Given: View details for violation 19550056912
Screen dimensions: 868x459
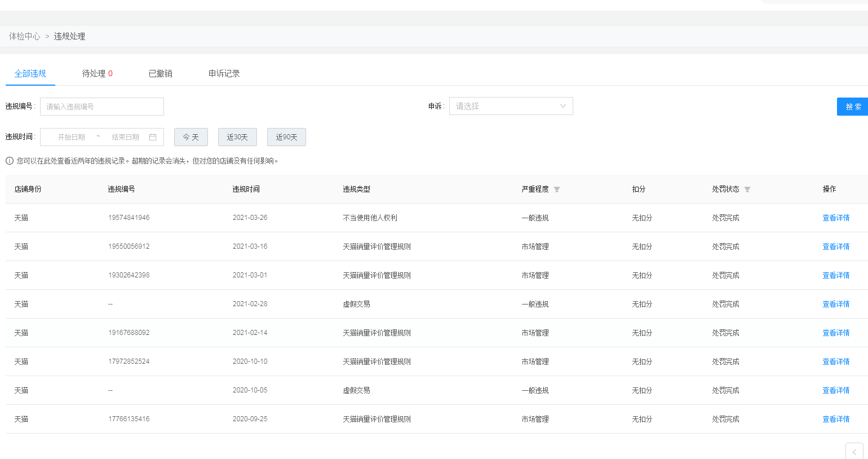Looking at the screenshot, I should pos(836,246).
